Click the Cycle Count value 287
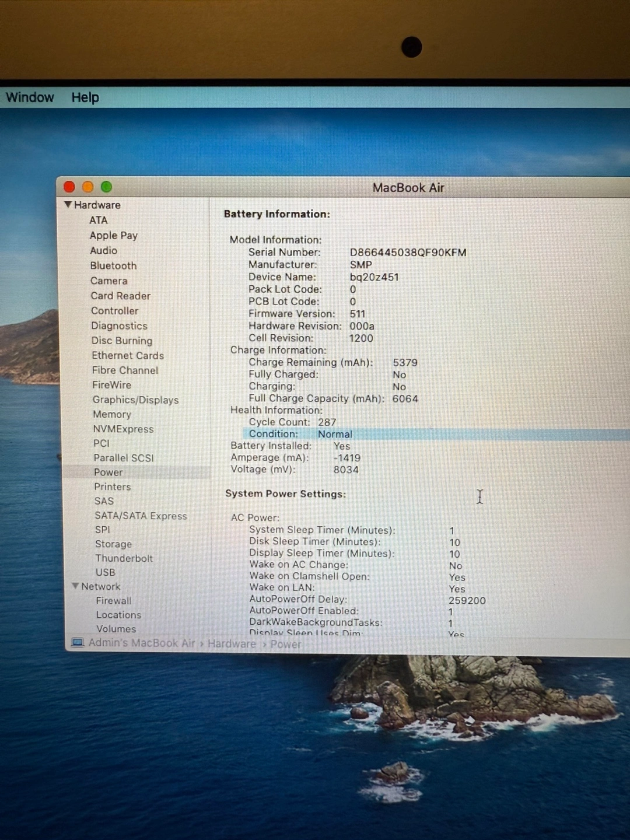This screenshot has width=630, height=840. pyautogui.click(x=327, y=422)
